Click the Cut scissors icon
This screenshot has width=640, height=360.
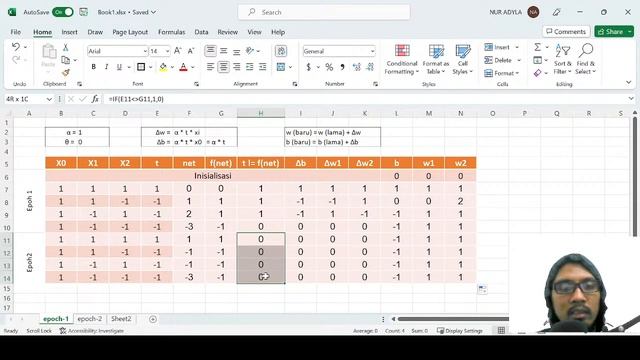[65, 48]
